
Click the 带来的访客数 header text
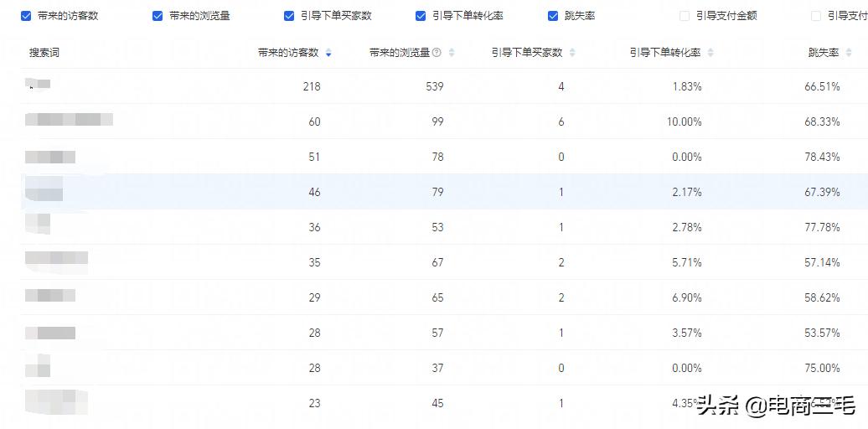[288, 53]
